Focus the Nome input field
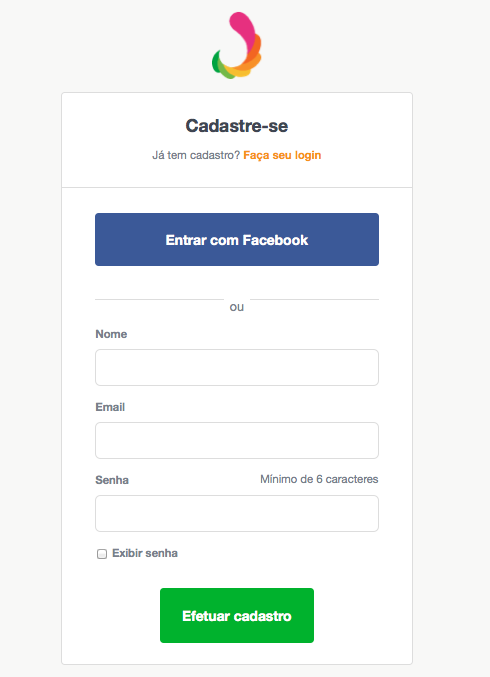 pos(237,367)
